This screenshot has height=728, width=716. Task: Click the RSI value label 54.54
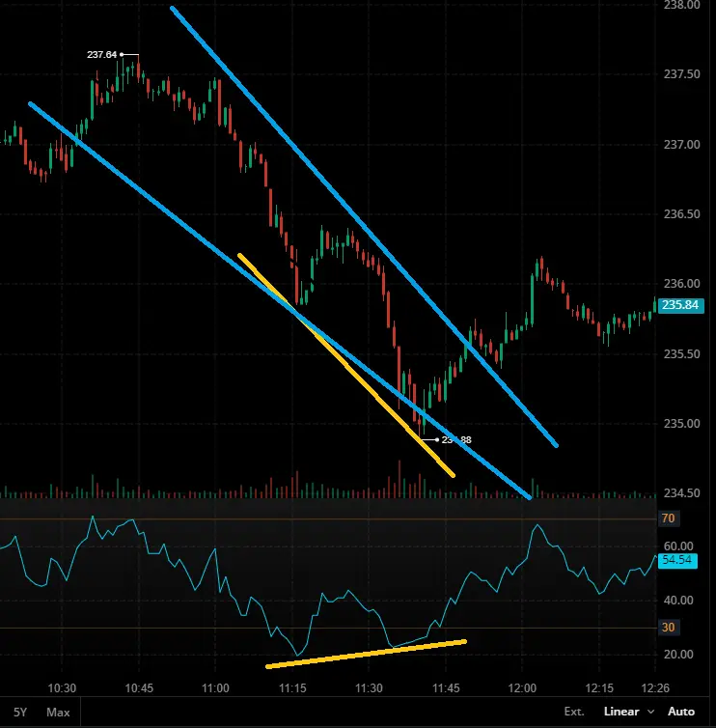tap(677, 560)
